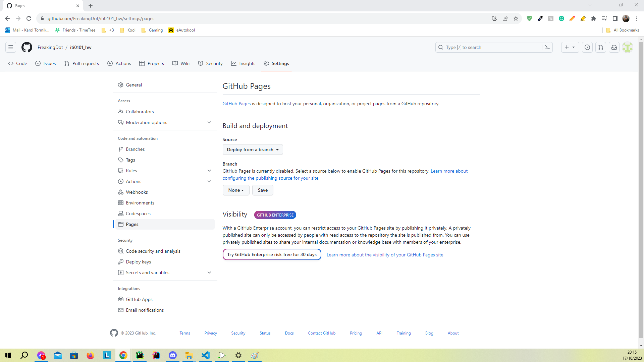Open the browser extensions puzzle icon

point(594,18)
